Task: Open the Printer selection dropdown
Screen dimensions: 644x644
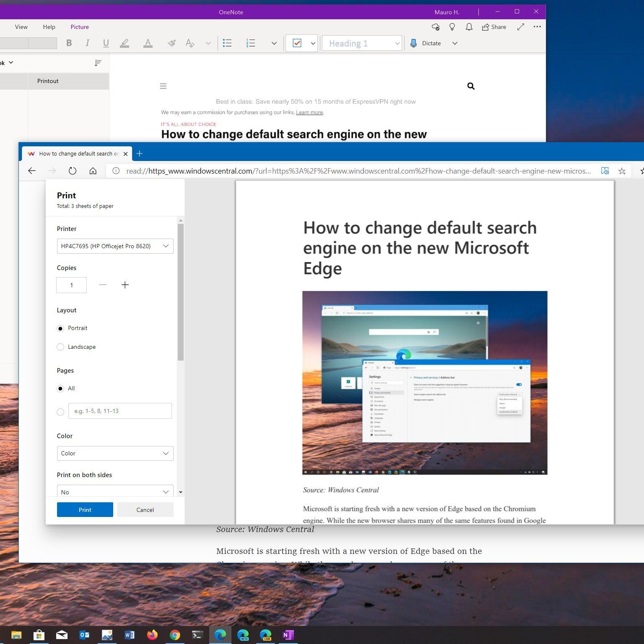Action: (115, 246)
